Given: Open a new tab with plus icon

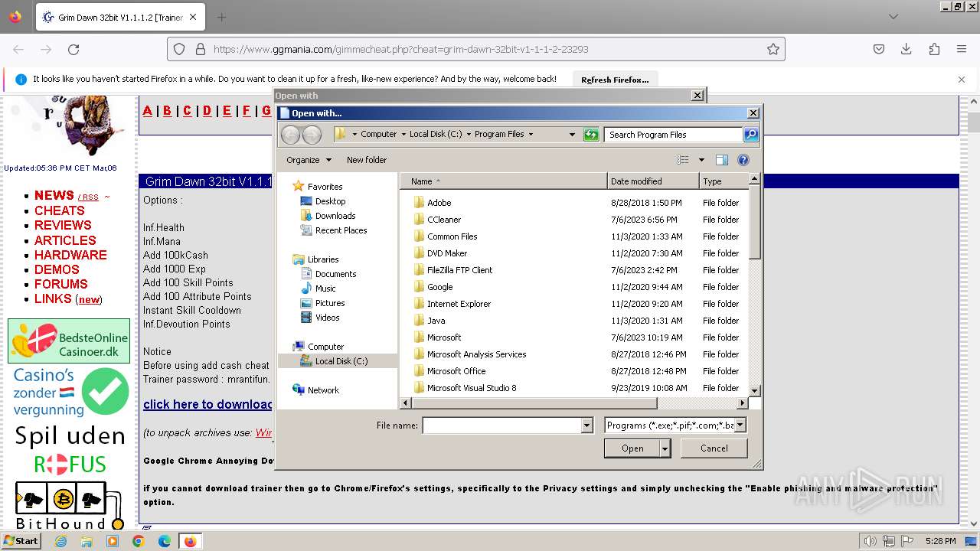Looking at the screenshot, I should [221, 17].
